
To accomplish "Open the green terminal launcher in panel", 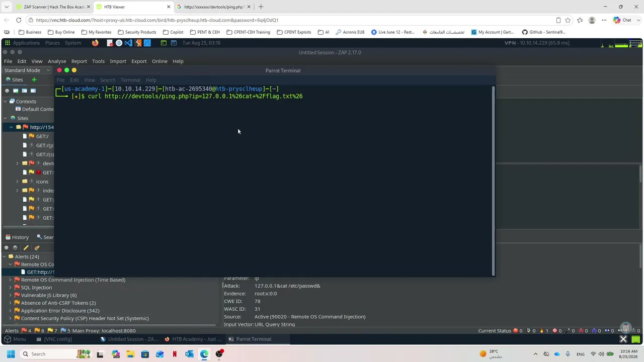I will pyautogui.click(x=164, y=43).
